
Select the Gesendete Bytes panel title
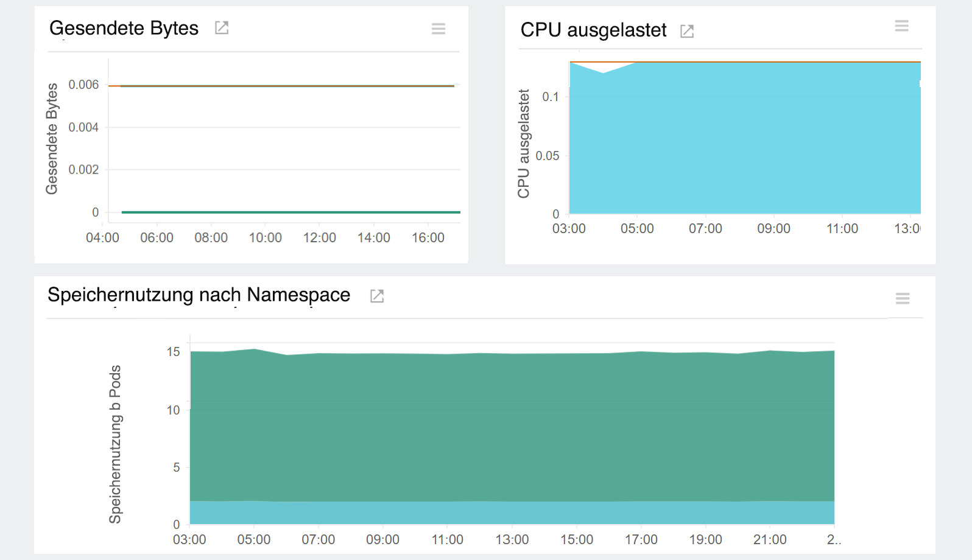(x=124, y=28)
